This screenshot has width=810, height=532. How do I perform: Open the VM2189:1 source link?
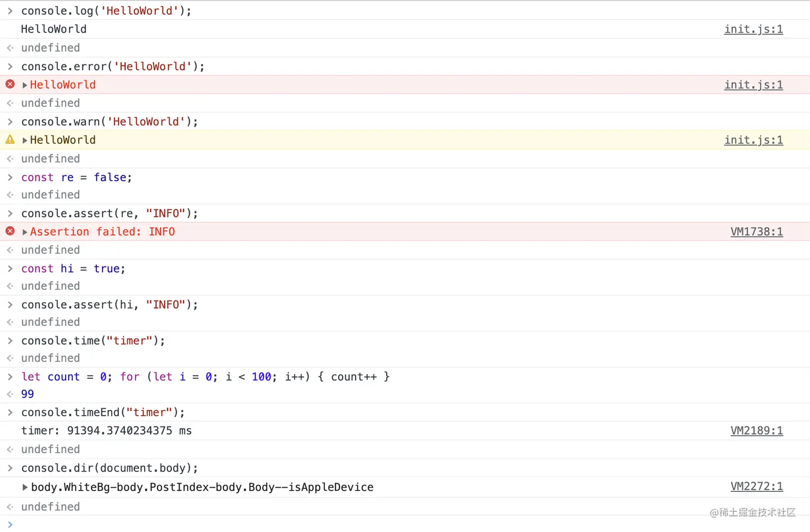(x=756, y=430)
